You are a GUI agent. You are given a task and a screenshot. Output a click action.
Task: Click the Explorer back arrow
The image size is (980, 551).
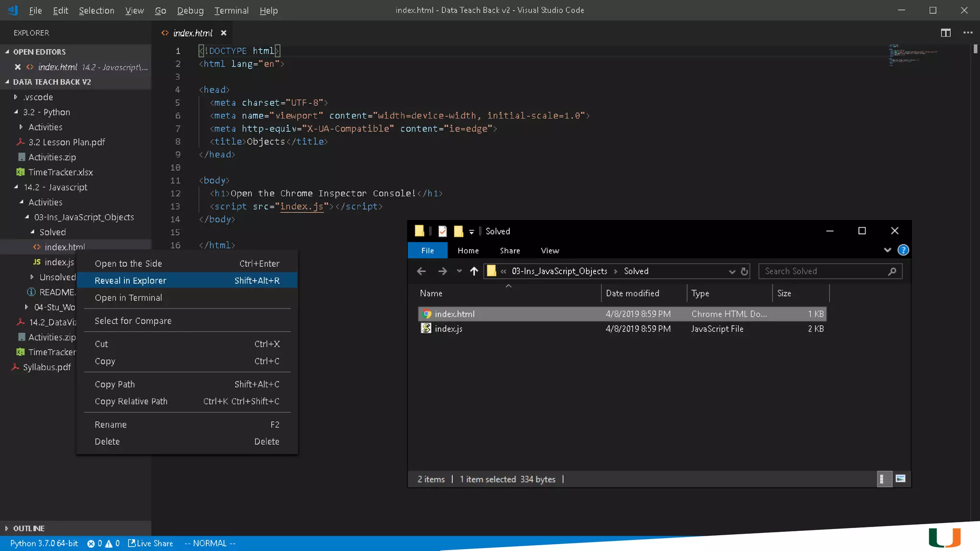(x=421, y=271)
